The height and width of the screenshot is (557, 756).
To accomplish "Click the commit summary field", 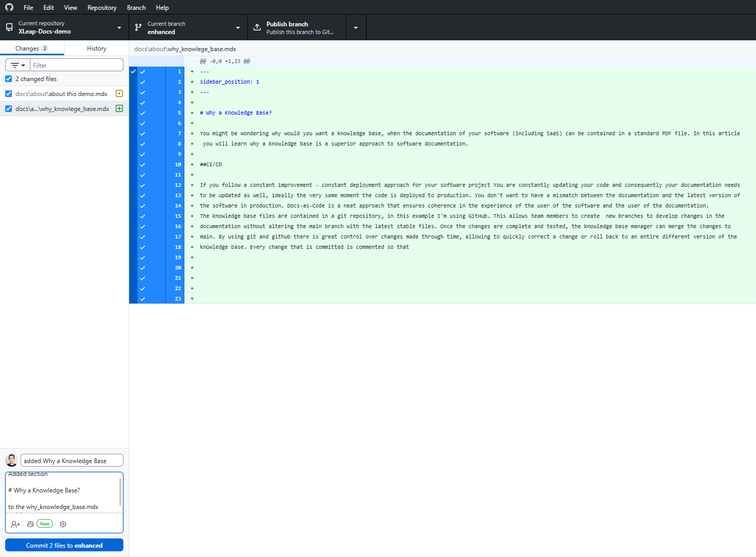I will click(x=72, y=460).
